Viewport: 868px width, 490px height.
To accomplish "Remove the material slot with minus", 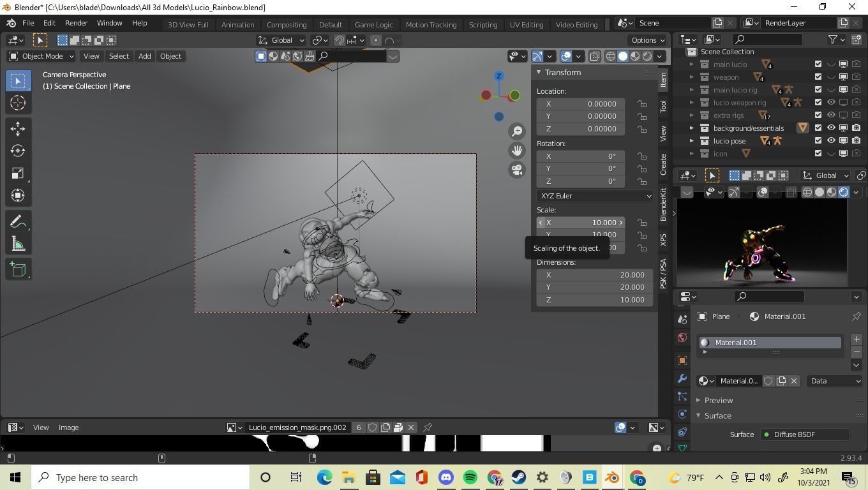I will click(857, 352).
